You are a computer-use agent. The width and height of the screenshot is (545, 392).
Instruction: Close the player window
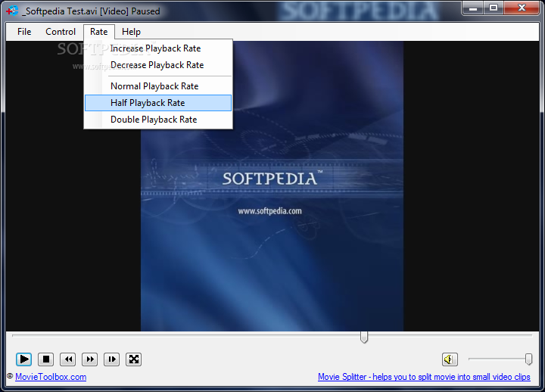pos(522,8)
